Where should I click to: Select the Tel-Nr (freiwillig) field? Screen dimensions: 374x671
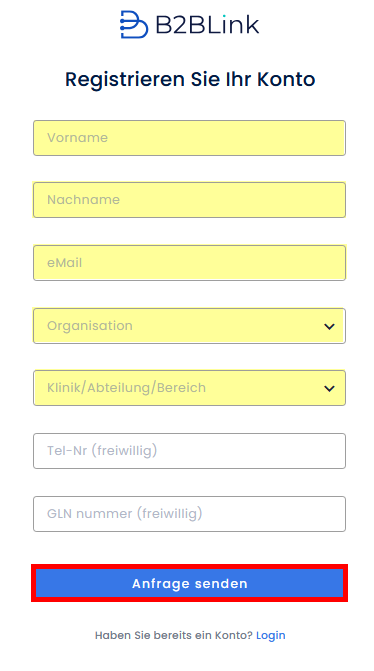[x=189, y=451]
